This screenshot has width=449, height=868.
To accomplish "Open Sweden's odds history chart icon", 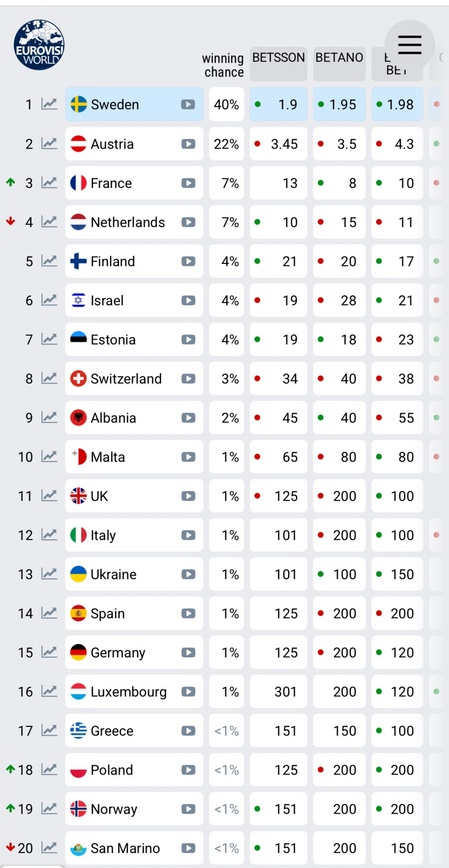I will tap(49, 104).
